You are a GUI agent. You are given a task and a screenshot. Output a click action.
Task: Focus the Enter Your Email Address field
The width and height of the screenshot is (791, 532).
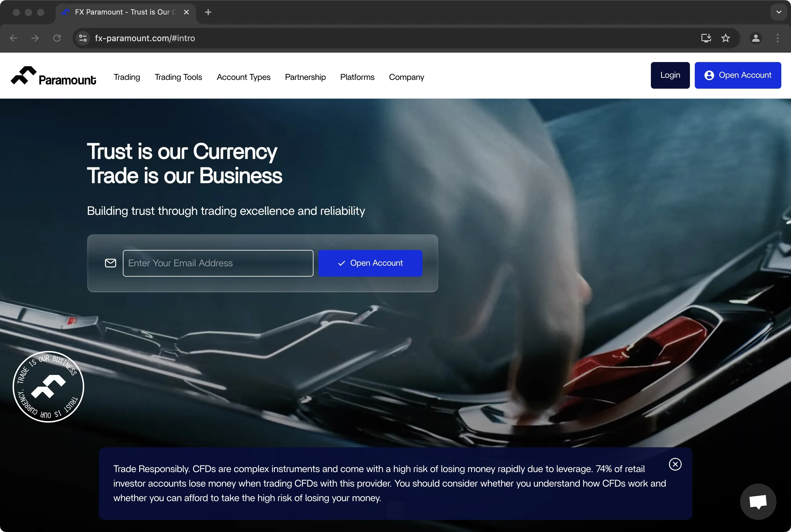218,263
